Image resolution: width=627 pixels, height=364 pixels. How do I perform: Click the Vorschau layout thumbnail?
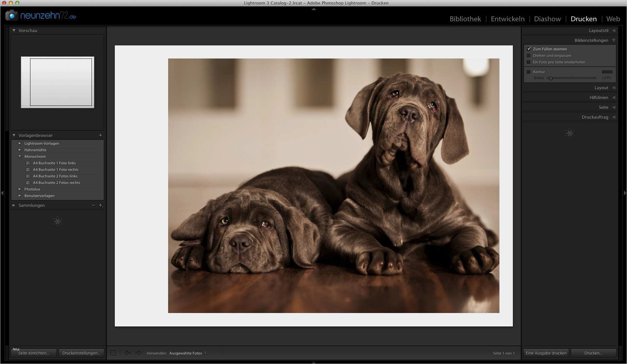(58, 82)
